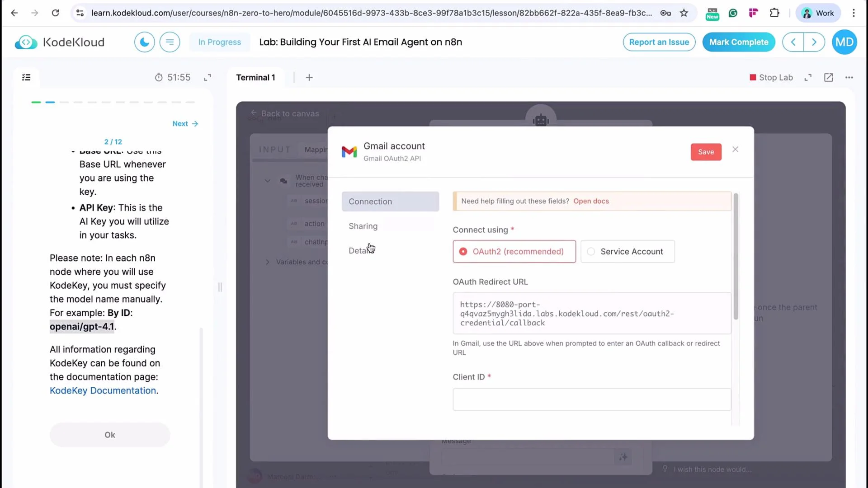Close the Gmail account dialog

735,149
